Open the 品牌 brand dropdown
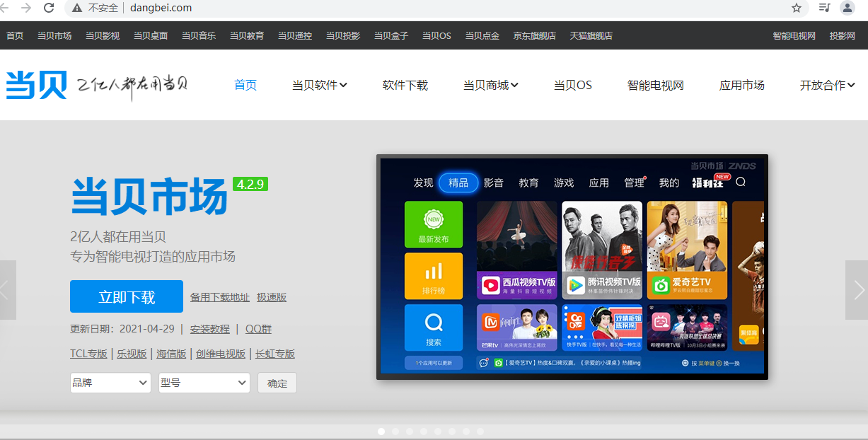This screenshot has height=440, width=868. pos(110,382)
